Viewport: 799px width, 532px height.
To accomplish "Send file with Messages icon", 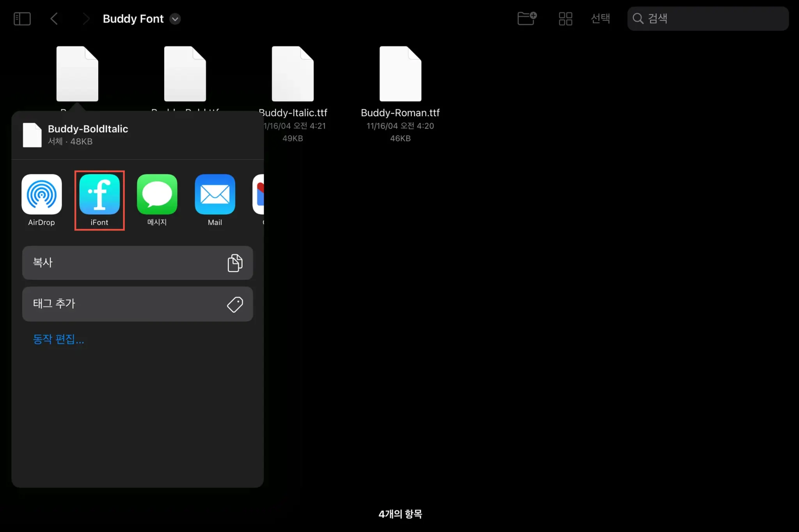I will (157, 194).
